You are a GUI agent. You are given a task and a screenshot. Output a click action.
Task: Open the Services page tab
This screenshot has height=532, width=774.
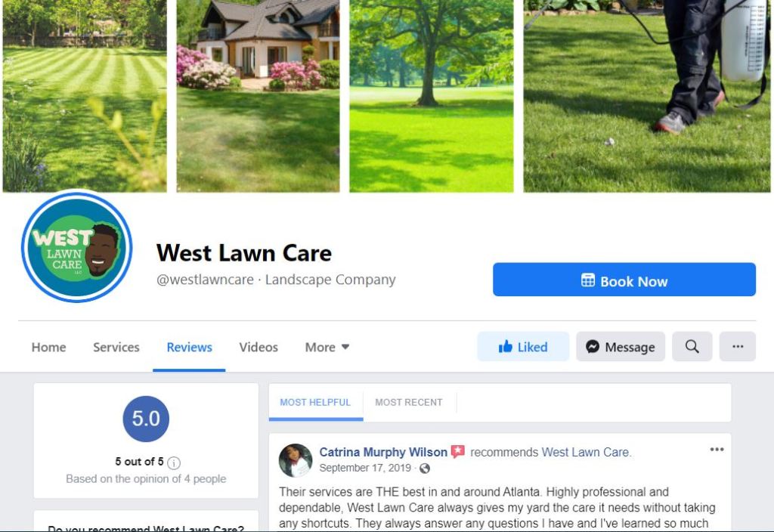[116, 347]
